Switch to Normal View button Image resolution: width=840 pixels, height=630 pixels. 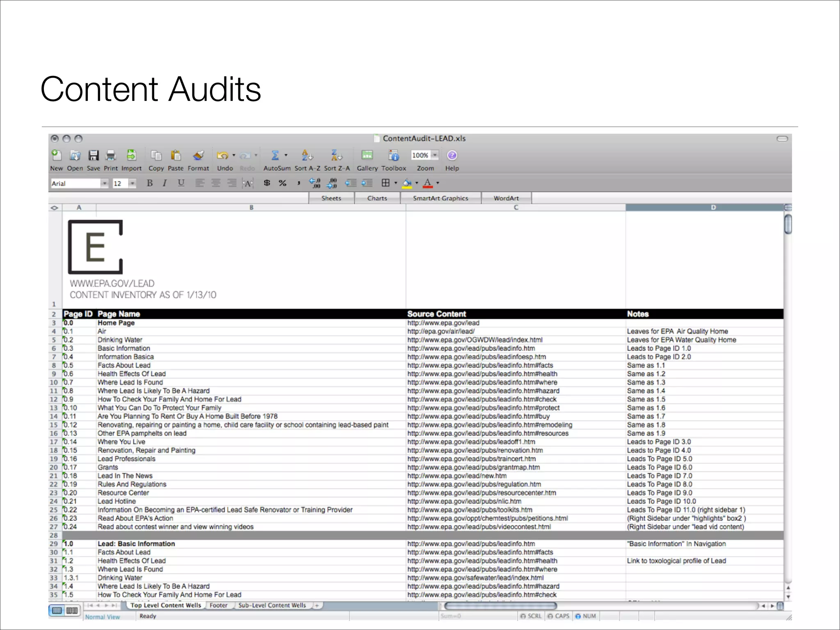click(x=57, y=611)
